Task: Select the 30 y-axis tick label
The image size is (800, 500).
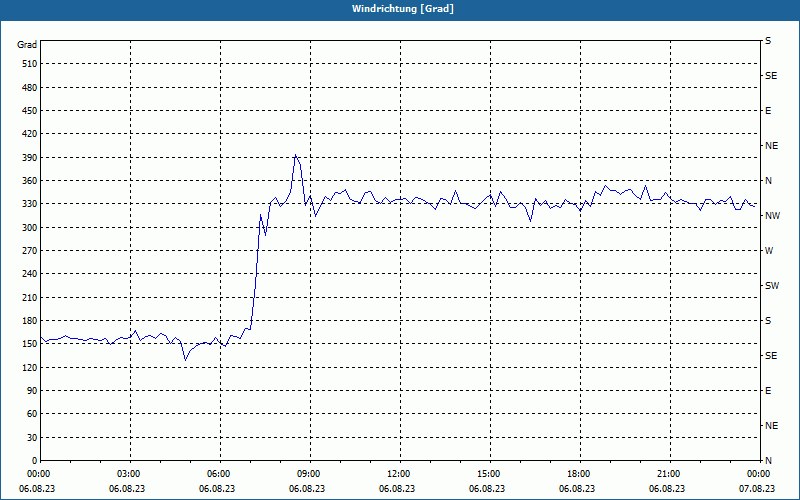Action: (x=32, y=437)
